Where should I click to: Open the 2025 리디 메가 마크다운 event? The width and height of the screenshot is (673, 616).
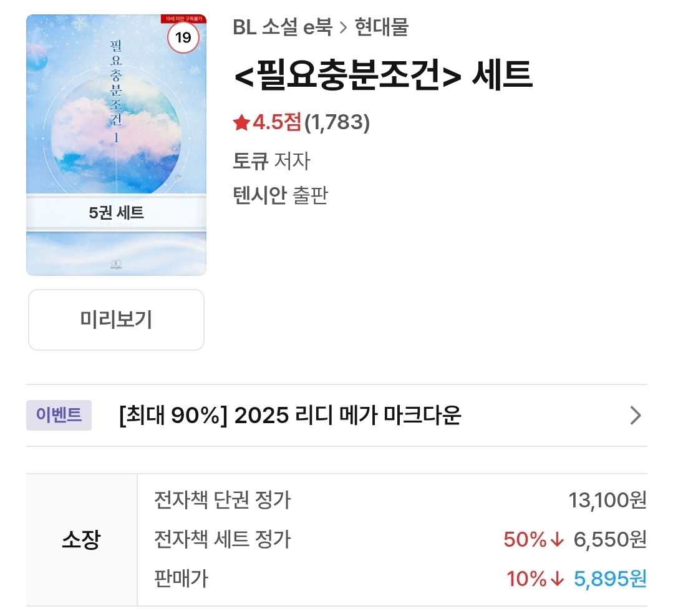point(289,415)
